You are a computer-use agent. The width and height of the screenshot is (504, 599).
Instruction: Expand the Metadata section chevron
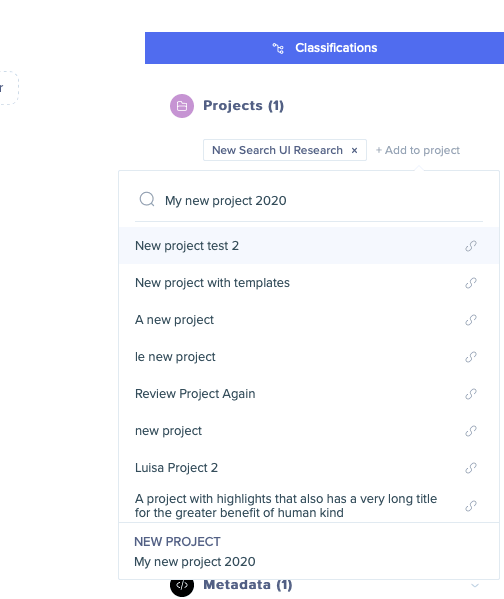click(475, 585)
